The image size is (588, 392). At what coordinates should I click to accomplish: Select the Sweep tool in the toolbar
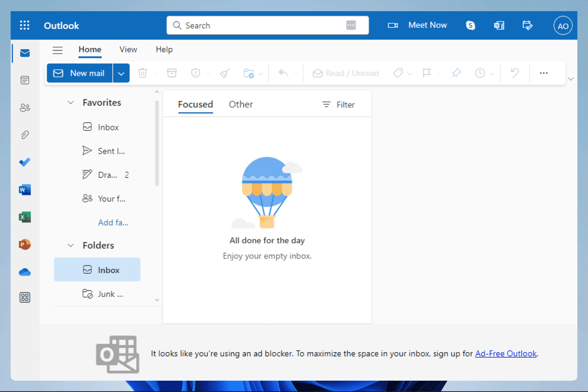tap(224, 73)
